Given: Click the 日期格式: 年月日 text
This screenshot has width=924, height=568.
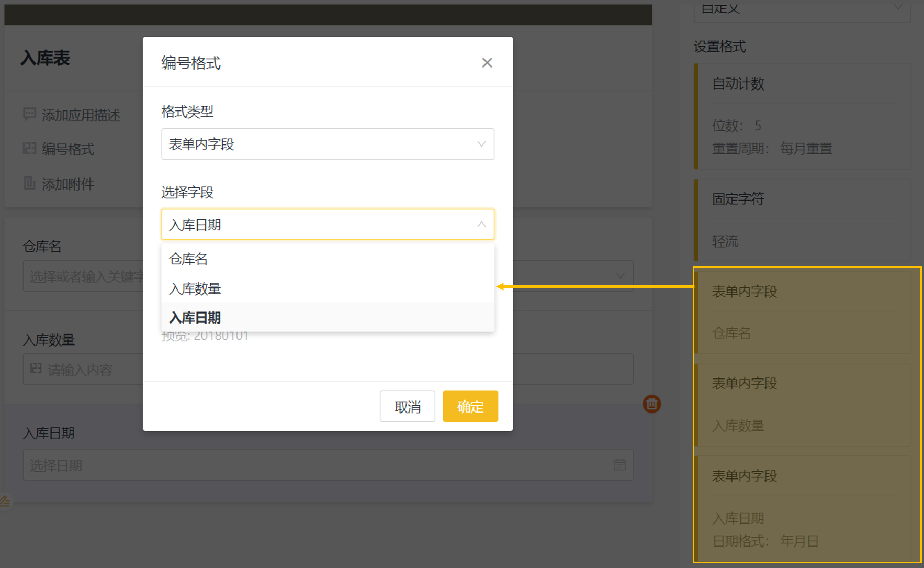Looking at the screenshot, I should (765, 541).
